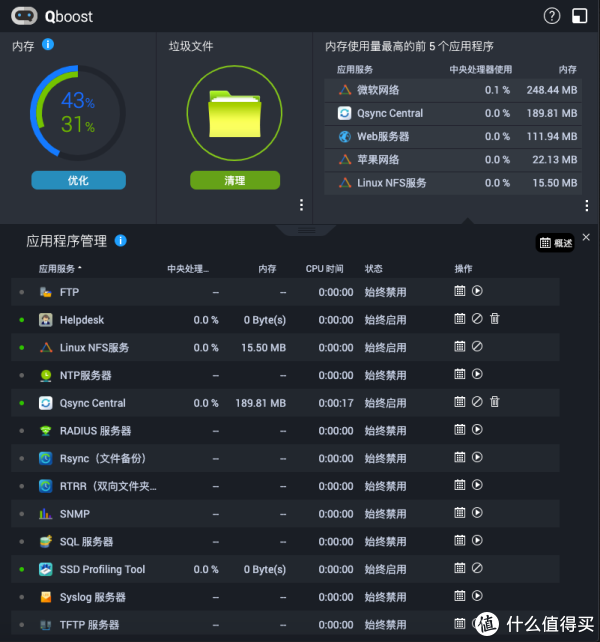Select Qsync Central row in top 5 list

click(x=453, y=113)
